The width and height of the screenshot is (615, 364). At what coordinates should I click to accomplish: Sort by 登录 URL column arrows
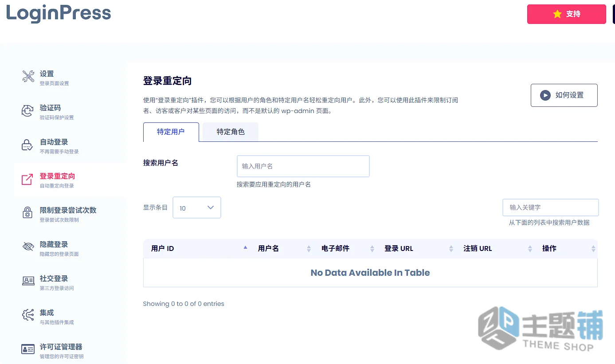[x=451, y=249]
